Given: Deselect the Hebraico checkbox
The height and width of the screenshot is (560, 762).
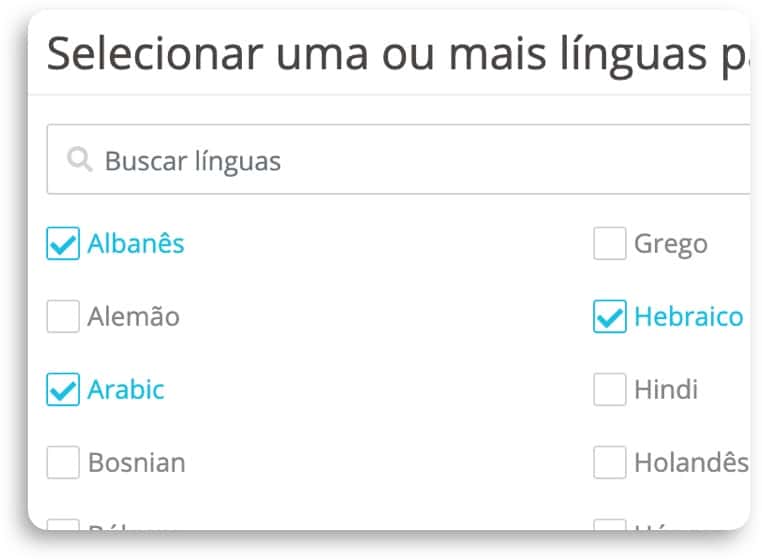Looking at the screenshot, I should tap(610, 316).
